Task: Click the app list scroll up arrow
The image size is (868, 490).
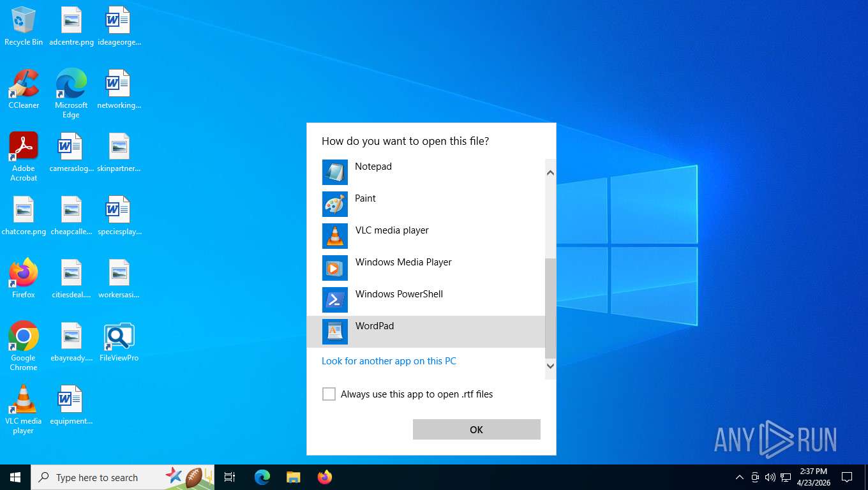Action: click(x=551, y=173)
